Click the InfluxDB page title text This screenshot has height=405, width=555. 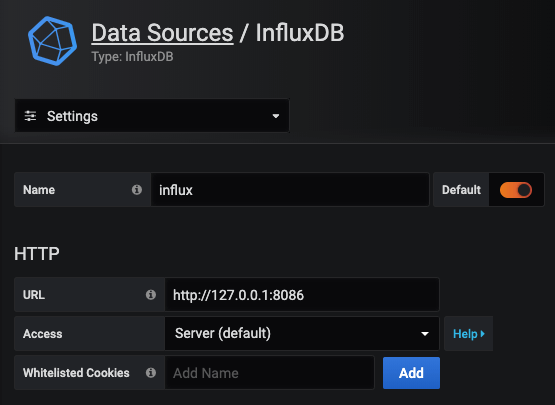[x=300, y=33]
